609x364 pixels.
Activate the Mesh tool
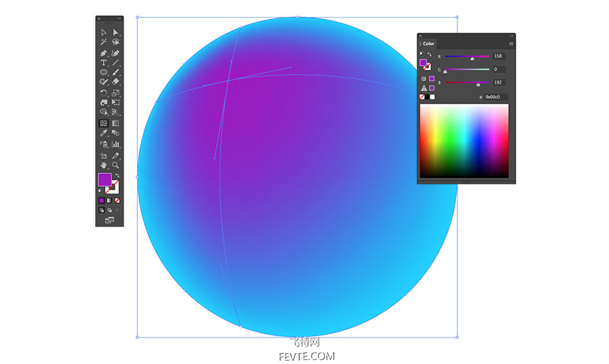(x=104, y=123)
